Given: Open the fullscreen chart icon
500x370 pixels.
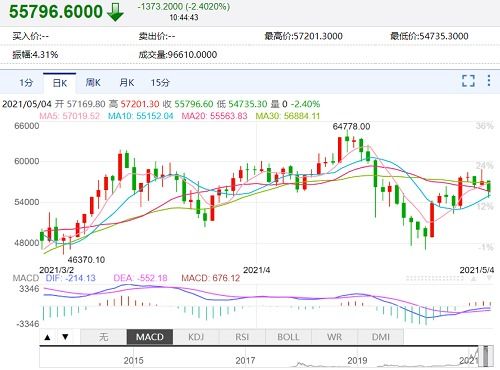Looking at the screenshot, I should click(x=468, y=81).
